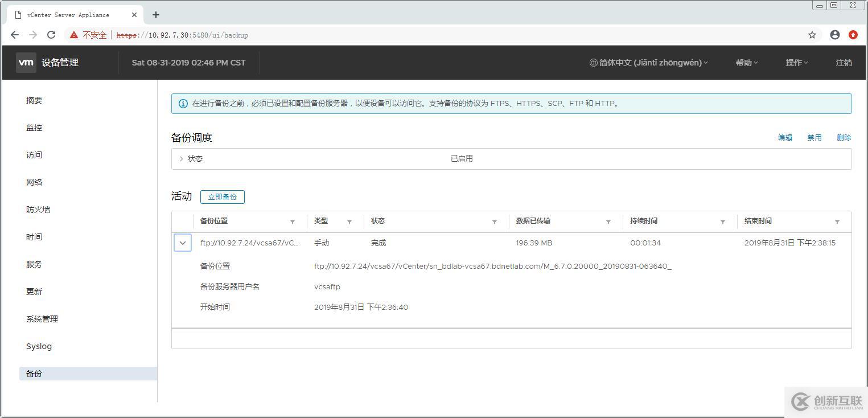Bookmark the page via the star icon
Viewport: 868px width, 418px height.
[812, 35]
